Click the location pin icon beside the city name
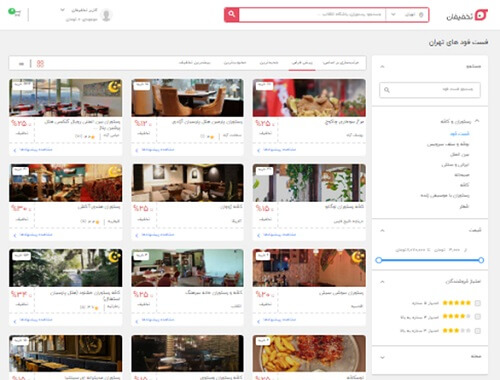This screenshot has height=380, width=500. coord(421,15)
